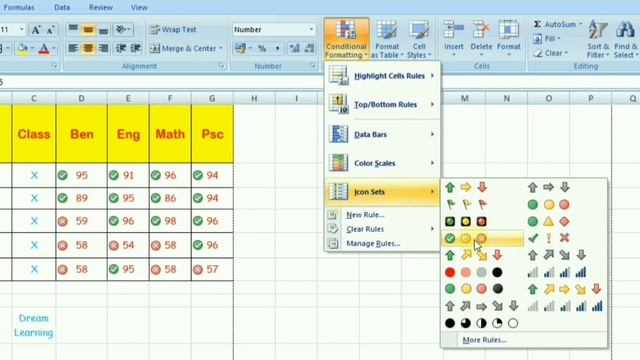This screenshot has height=360, width=640.
Task: Choose 5 Quarters icon set
Action: pyautogui.click(x=481, y=323)
